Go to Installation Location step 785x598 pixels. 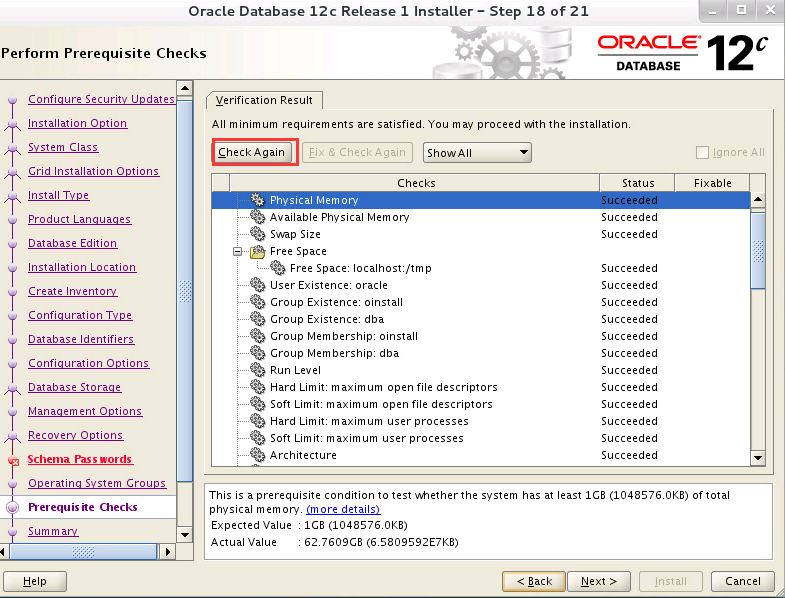[82, 267]
